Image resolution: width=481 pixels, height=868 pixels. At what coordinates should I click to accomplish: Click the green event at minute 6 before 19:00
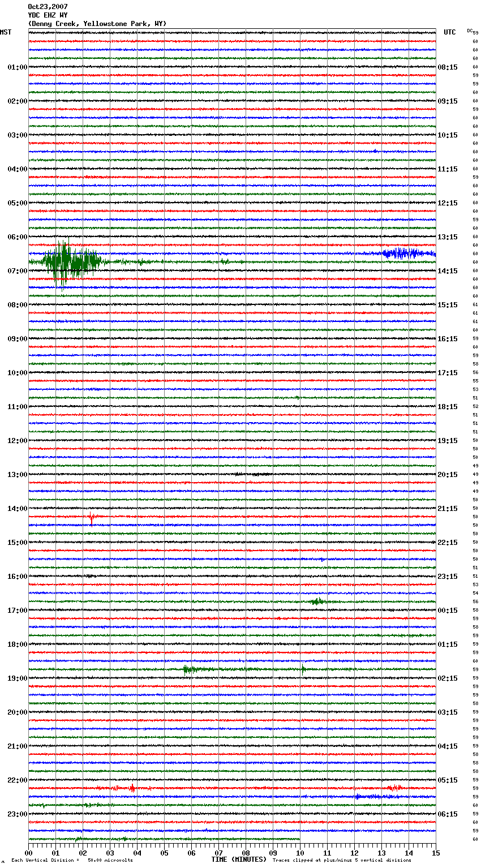pyautogui.click(x=190, y=669)
